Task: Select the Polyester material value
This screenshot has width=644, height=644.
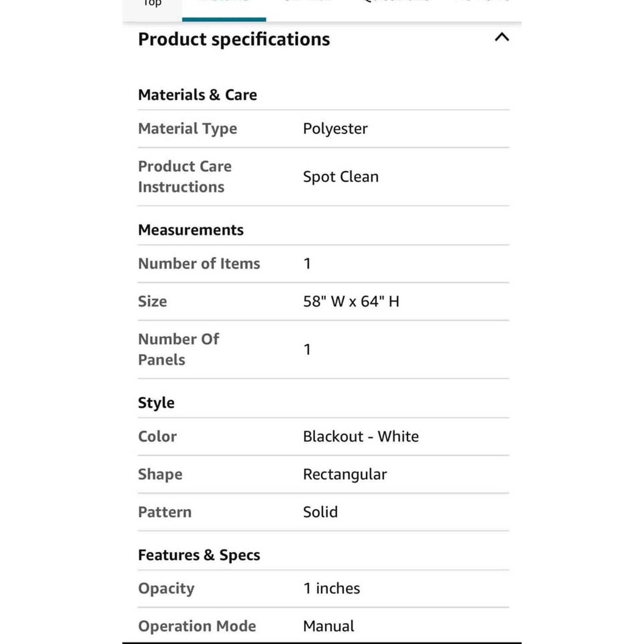Action: coord(335,129)
